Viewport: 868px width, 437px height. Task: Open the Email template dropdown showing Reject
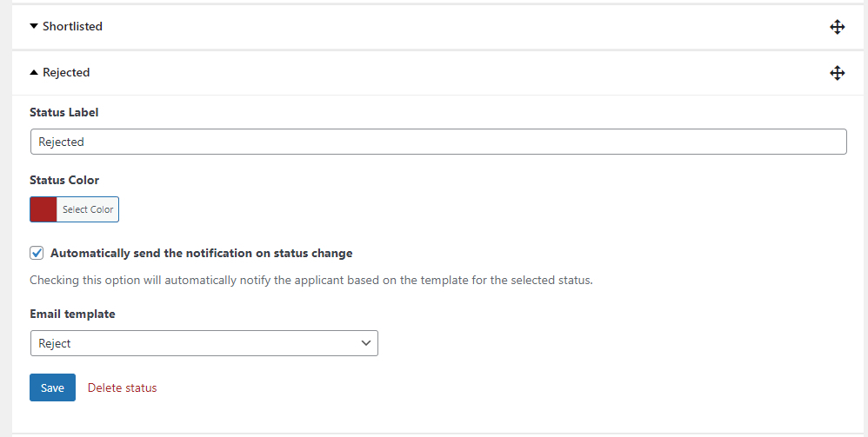204,343
